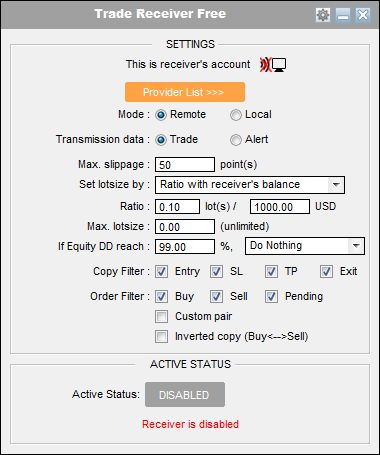Open the Set lotsize by dropdown
The width and height of the screenshot is (380, 455).
click(x=250, y=185)
